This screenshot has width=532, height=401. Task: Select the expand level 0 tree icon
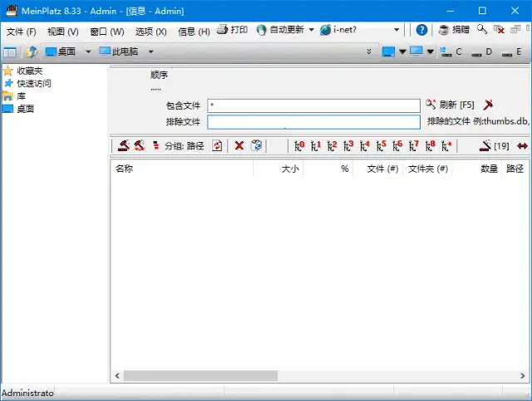pyautogui.click(x=299, y=146)
